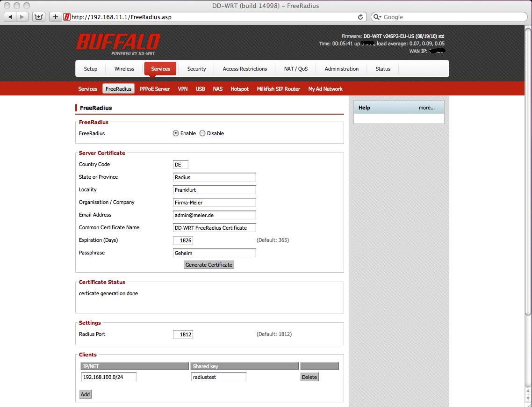Open the Access Restrictions tab
This screenshot has width=532, height=407.
point(245,69)
